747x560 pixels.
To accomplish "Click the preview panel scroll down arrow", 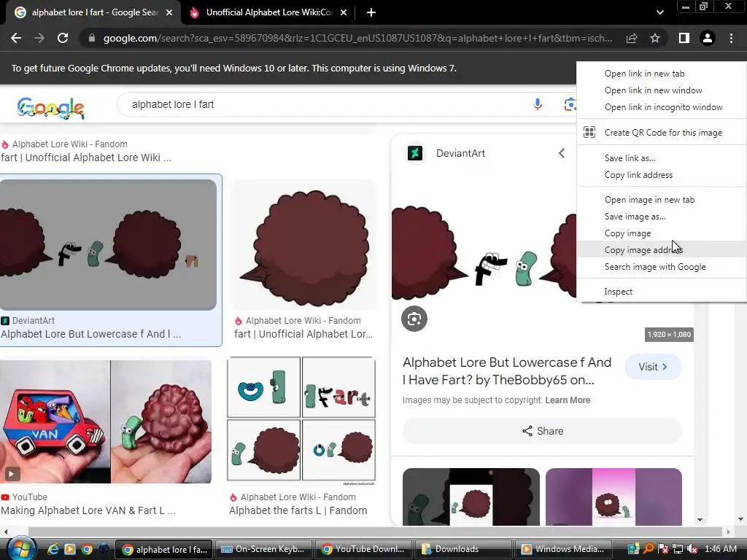I will click(x=700, y=519).
